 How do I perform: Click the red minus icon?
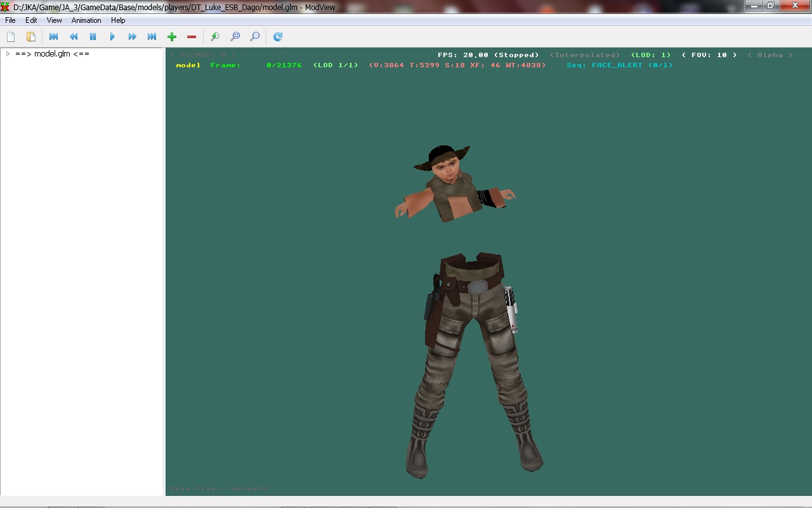click(x=192, y=37)
